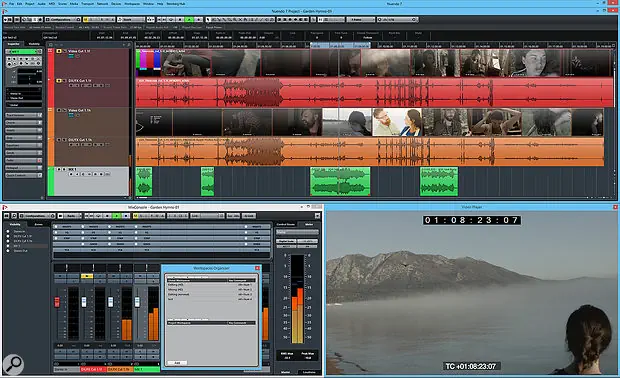Click DX/FX Cut 1.1f channel fader
The height and width of the screenshot is (378, 620).
pyautogui.click(x=84, y=302)
